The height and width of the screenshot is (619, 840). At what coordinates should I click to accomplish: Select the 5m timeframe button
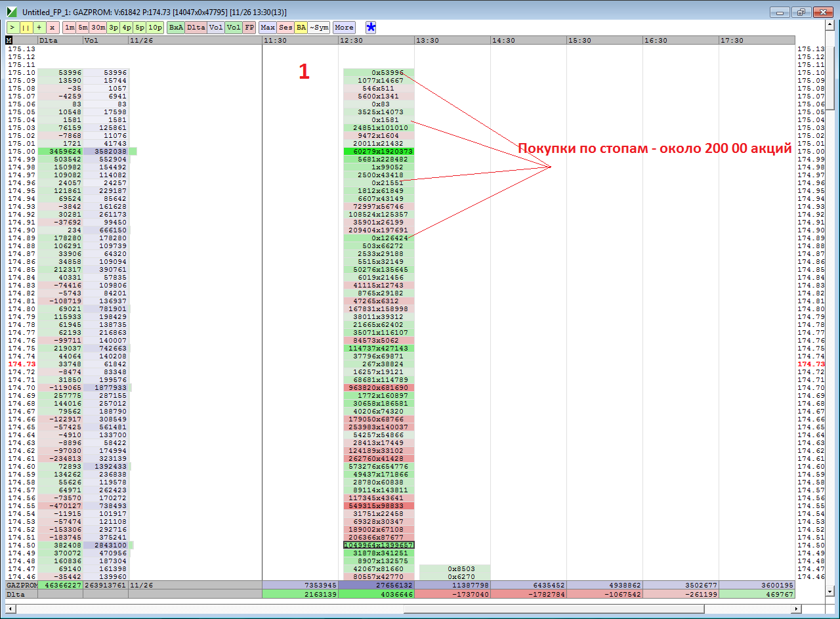click(x=83, y=28)
